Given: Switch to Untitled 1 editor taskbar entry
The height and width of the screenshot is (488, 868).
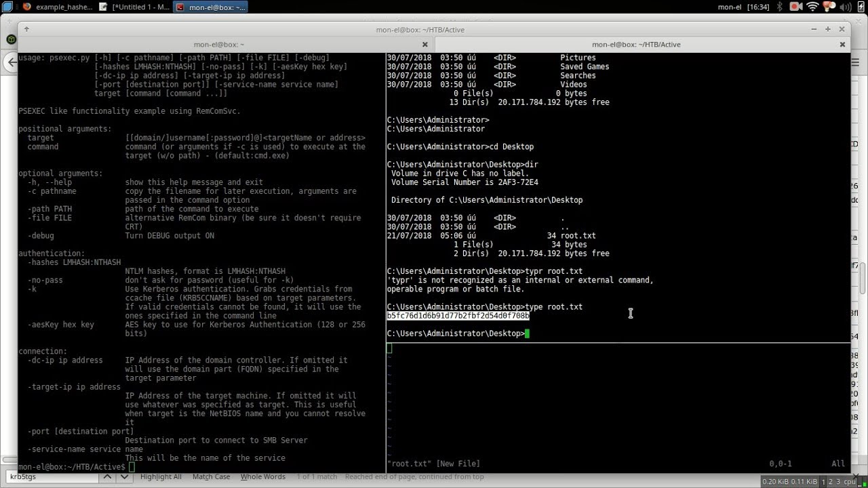Looking at the screenshot, I should pyautogui.click(x=134, y=7).
